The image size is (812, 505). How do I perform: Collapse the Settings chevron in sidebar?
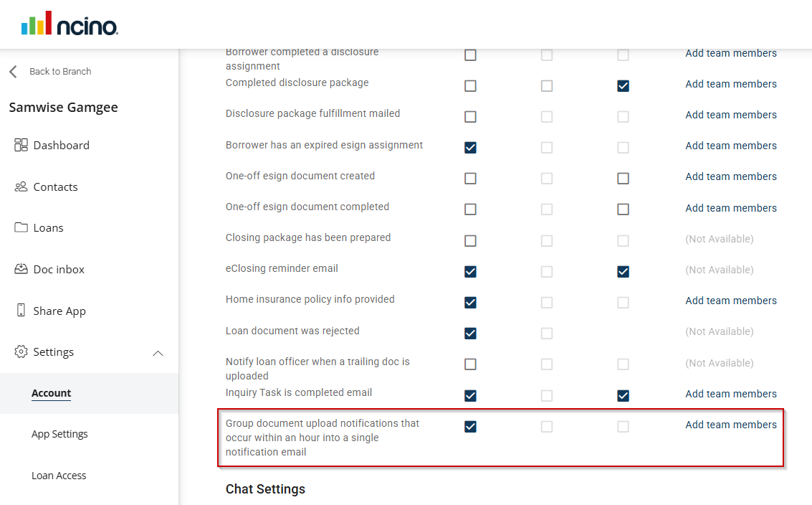click(x=158, y=353)
